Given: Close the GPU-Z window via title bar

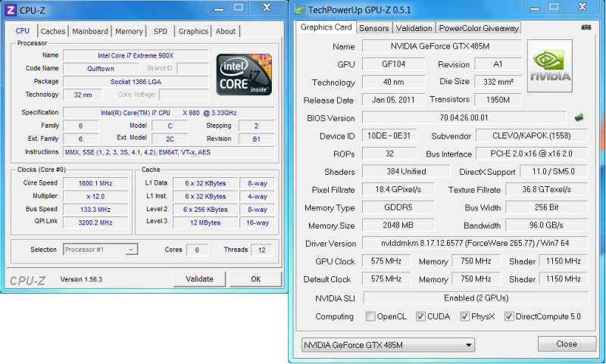Looking at the screenshot, I should point(582,7).
